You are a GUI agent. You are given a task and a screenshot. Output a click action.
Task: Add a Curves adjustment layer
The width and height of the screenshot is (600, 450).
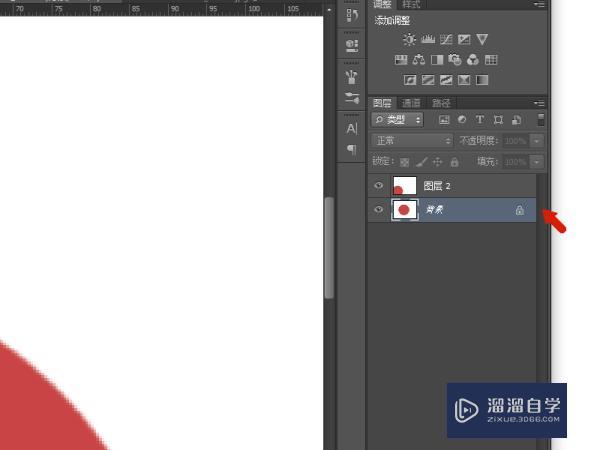[446, 39]
